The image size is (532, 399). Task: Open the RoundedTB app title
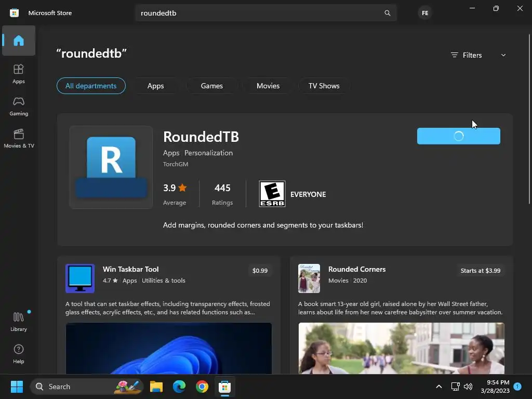(x=201, y=137)
